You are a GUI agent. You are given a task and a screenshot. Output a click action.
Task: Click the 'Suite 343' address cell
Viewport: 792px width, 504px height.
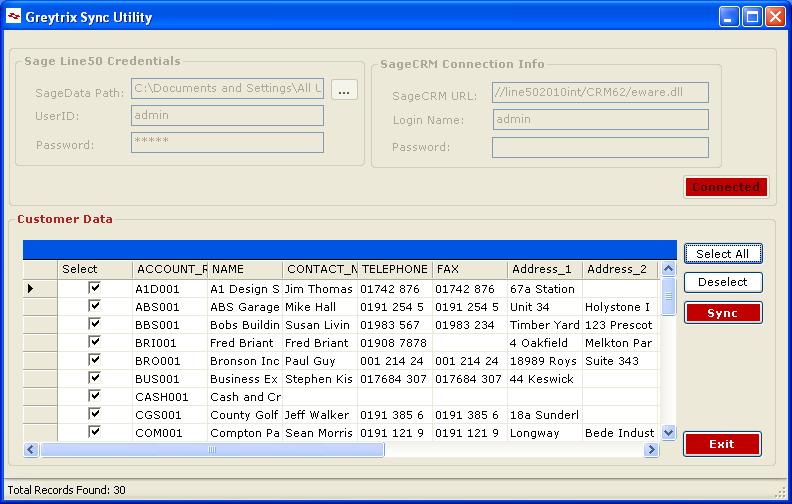tap(620, 361)
